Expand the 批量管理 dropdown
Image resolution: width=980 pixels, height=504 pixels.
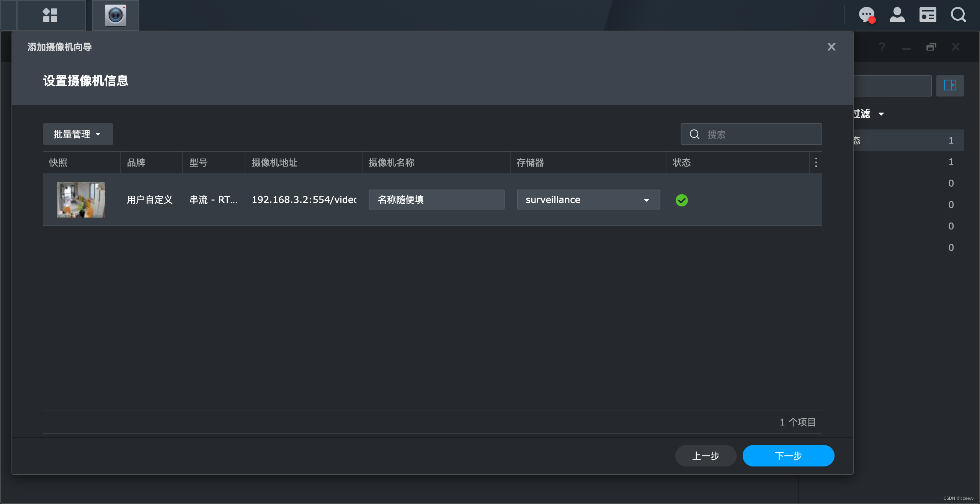pyautogui.click(x=78, y=134)
